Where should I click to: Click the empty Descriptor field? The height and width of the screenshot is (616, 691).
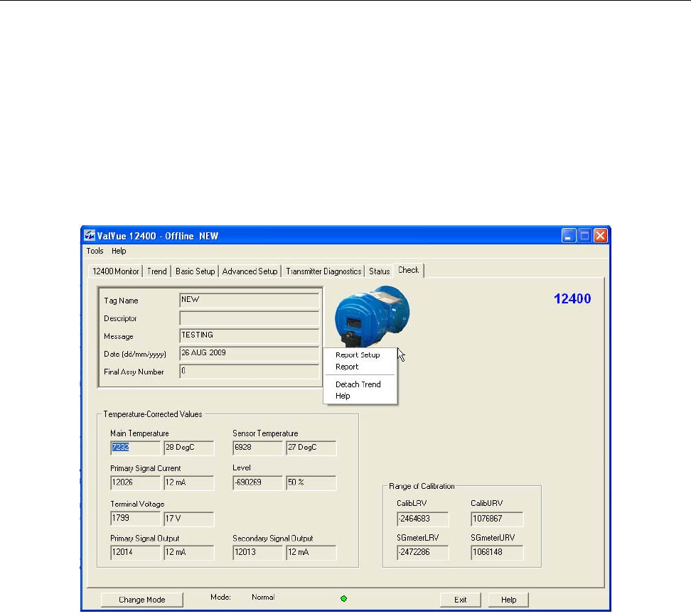[249, 318]
